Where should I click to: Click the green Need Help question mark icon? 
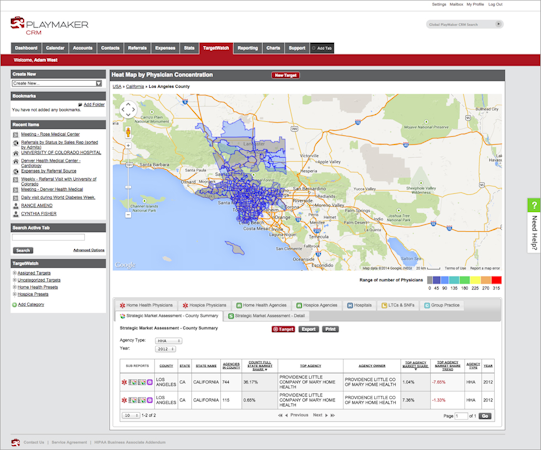534,205
